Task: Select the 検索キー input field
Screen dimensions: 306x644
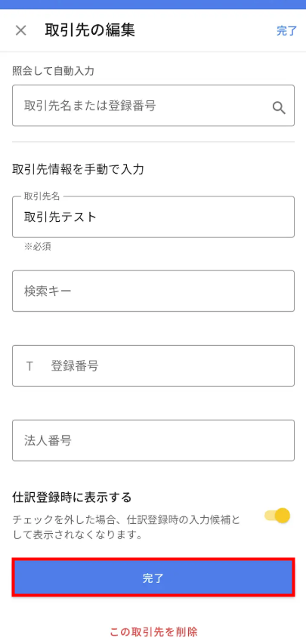Action: coord(153,291)
